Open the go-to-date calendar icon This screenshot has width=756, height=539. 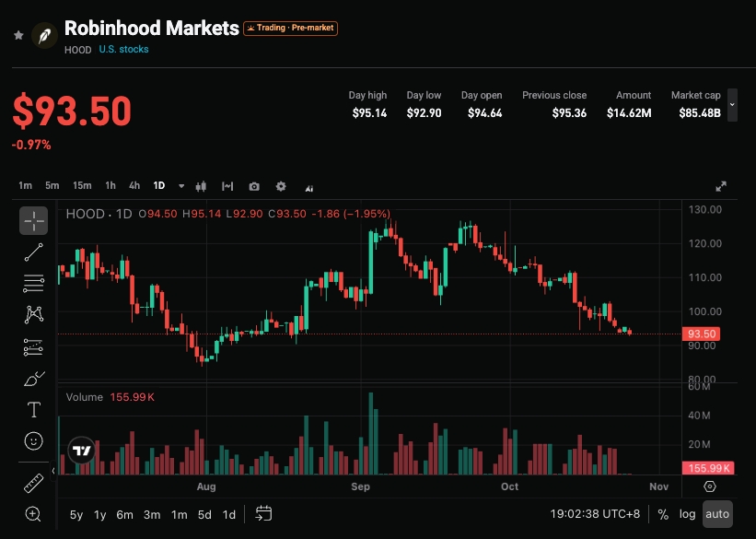(x=263, y=513)
